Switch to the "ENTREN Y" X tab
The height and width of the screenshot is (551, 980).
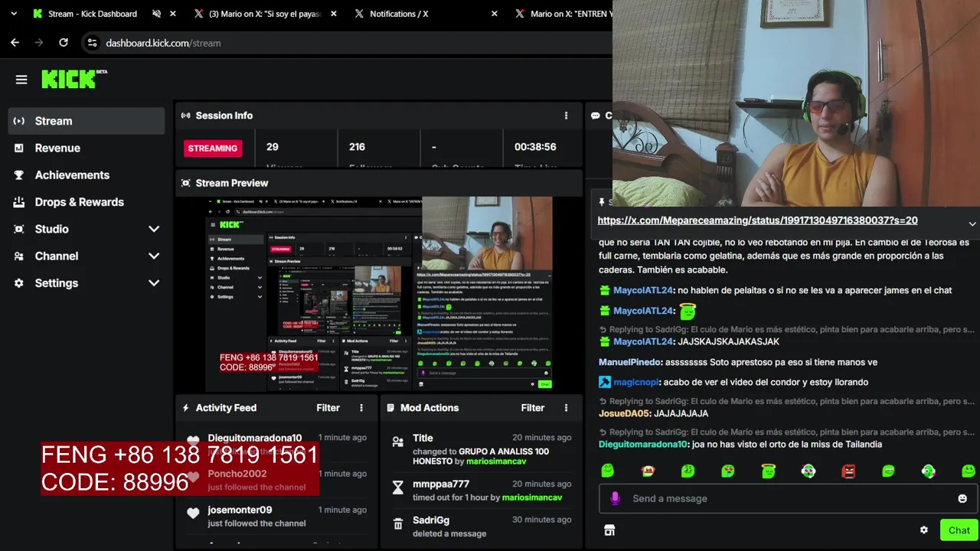click(x=571, y=14)
